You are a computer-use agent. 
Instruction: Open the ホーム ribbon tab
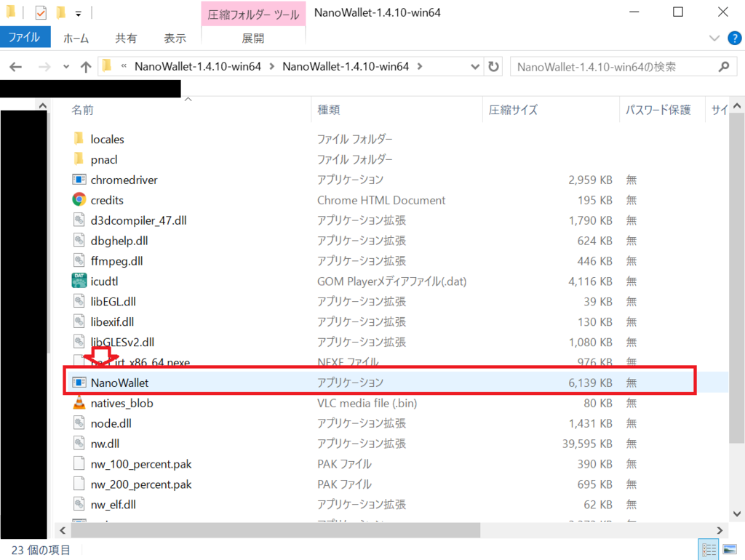click(x=76, y=39)
